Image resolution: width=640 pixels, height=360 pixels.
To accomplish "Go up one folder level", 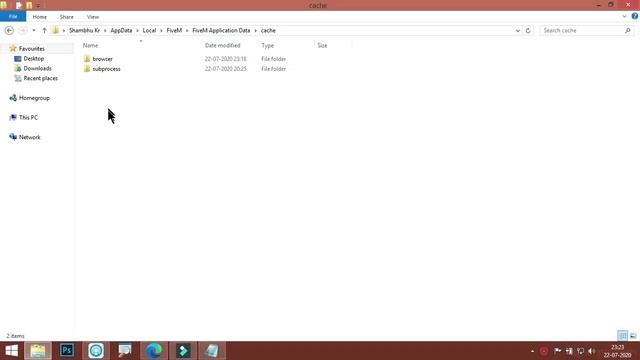I will coord(44,31).
